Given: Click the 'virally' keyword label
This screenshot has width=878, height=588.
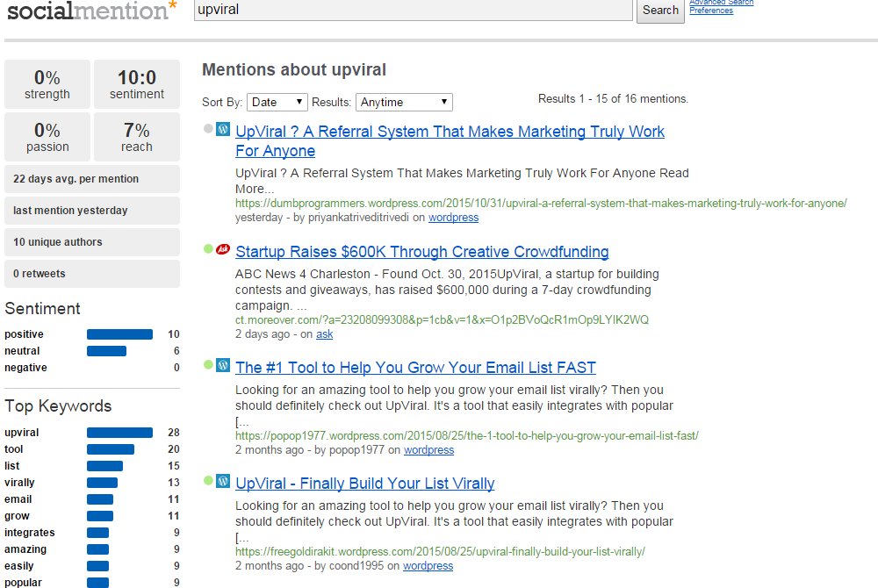Looking at the screenshot, I should (x=19, y=483).
